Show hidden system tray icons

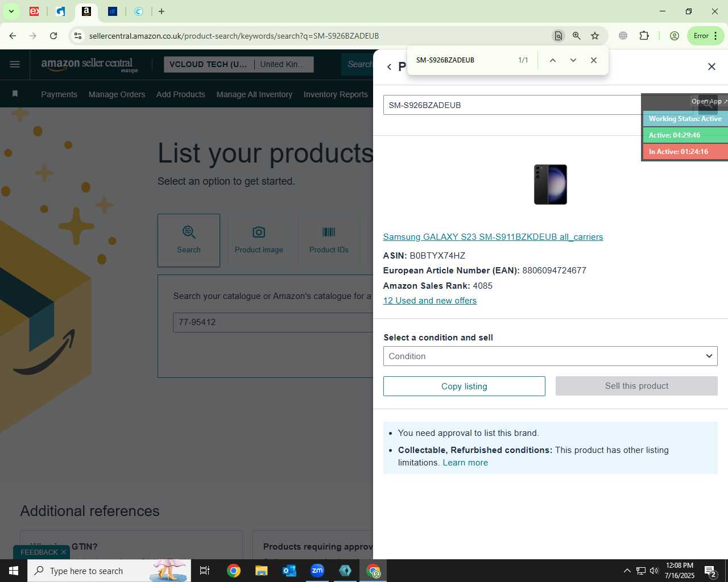click(627, 571)
